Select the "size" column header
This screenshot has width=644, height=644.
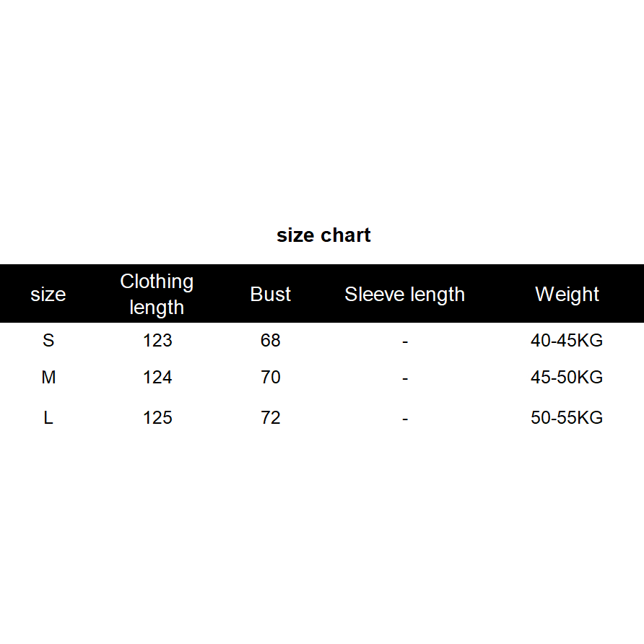(48, 295)
